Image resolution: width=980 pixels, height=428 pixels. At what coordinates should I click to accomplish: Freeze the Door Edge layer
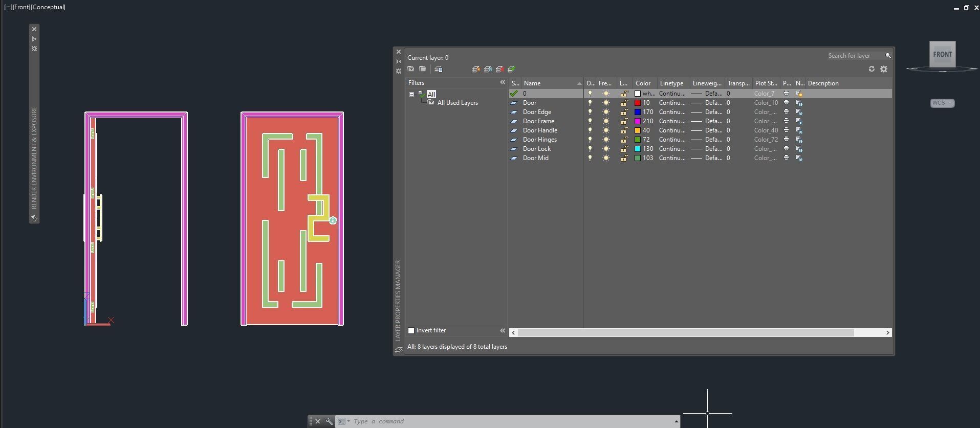606,112
